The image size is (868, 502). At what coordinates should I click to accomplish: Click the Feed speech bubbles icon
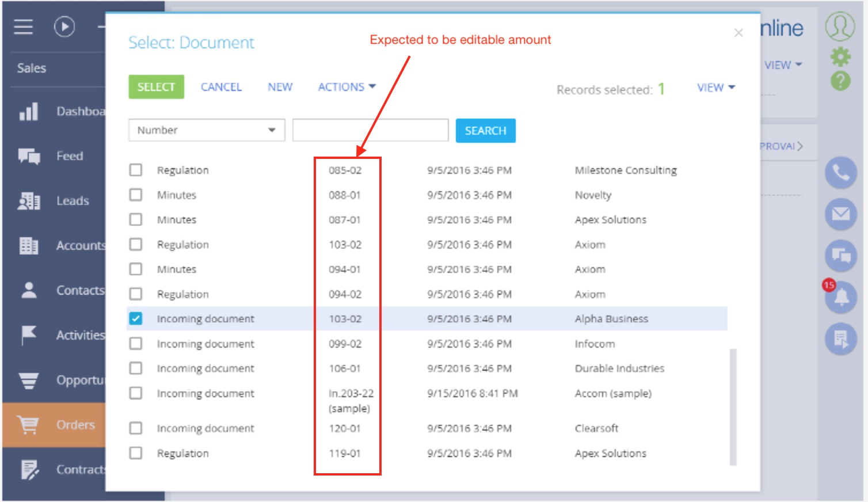29,156
